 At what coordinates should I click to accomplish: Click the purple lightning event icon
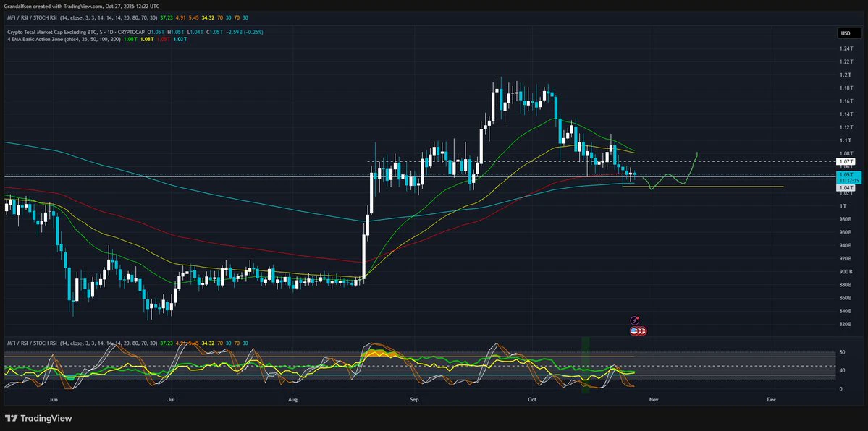tap(636, 320)
